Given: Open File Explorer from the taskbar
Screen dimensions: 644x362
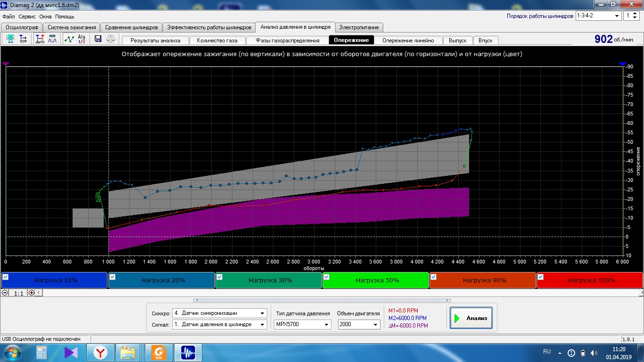Looking at the screenshot, I should [128, 352].
